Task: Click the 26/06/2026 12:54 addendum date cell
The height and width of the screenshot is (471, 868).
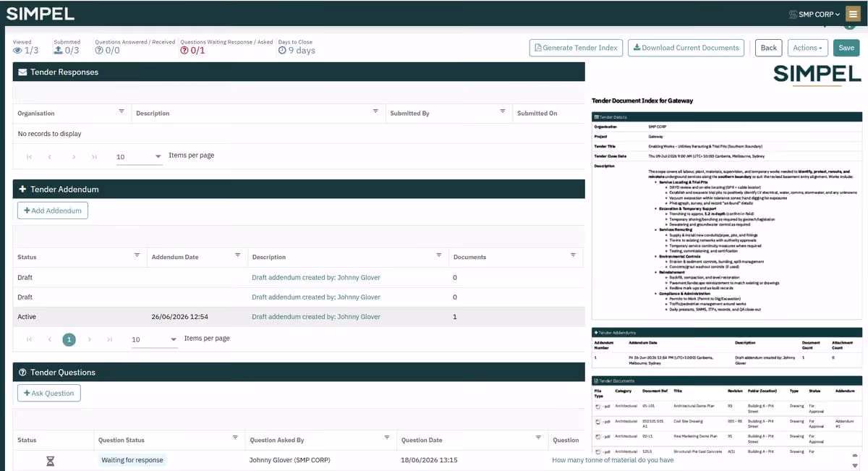Action: tap(180, 317)
